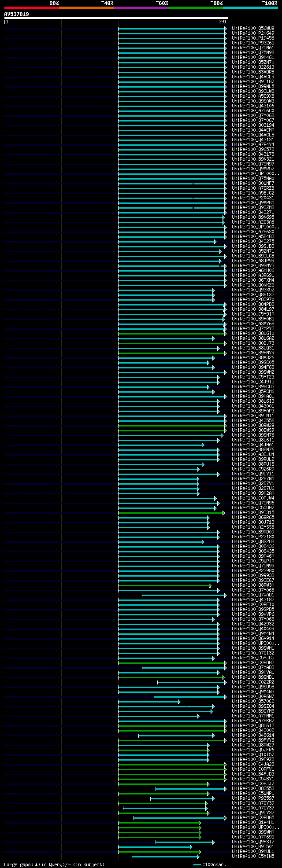Open hit UniRef100_P20649
Image resolution: width=282 pixels, height=868 pixels.
(253, 33)
